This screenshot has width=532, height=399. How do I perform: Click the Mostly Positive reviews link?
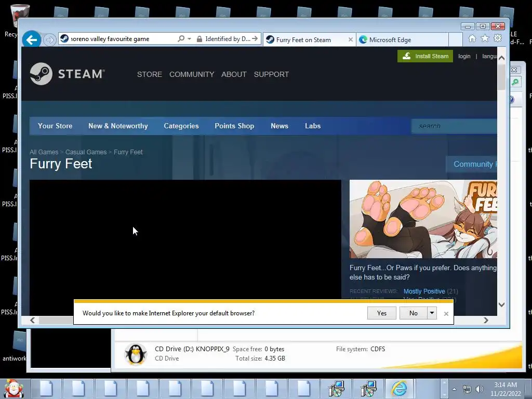[x=424, y=291]
